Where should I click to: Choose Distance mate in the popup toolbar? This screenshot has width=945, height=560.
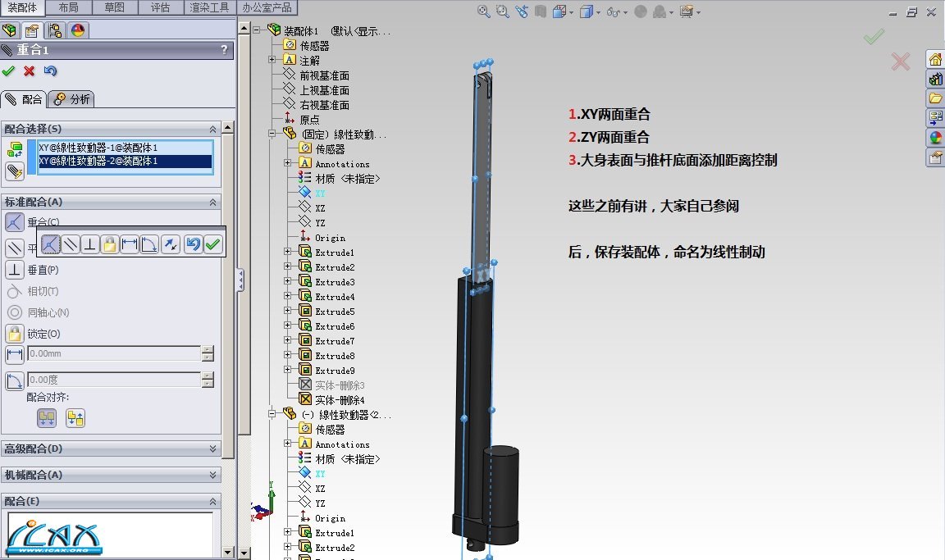130,244
